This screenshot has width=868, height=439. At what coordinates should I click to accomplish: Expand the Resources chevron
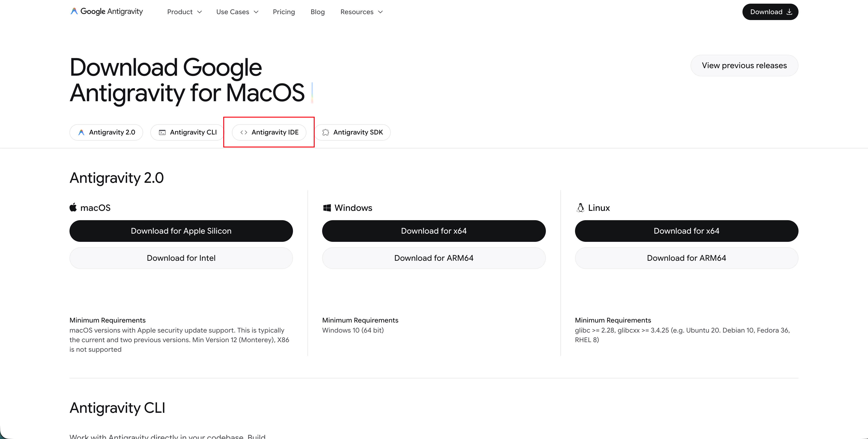(x=380, y=12)
